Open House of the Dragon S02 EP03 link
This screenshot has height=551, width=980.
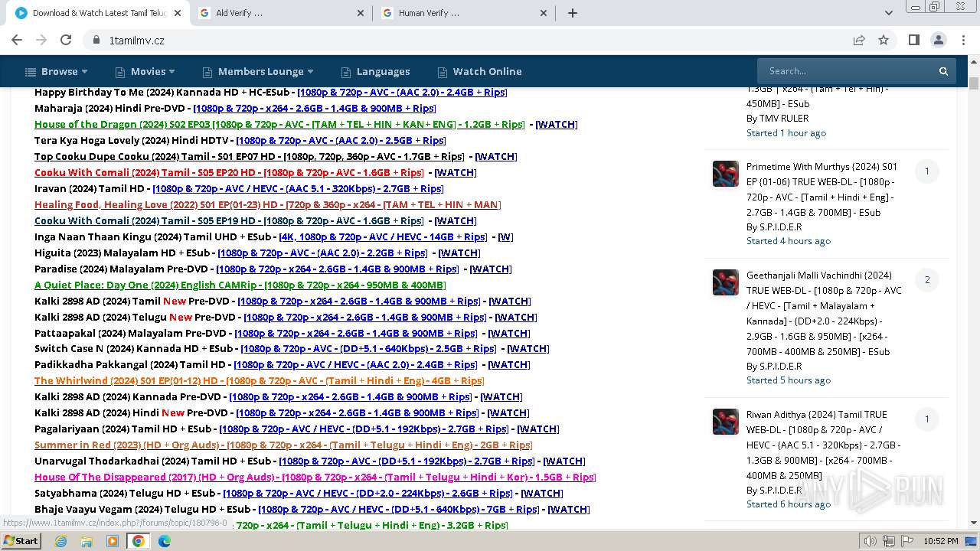tap(279, 124)
